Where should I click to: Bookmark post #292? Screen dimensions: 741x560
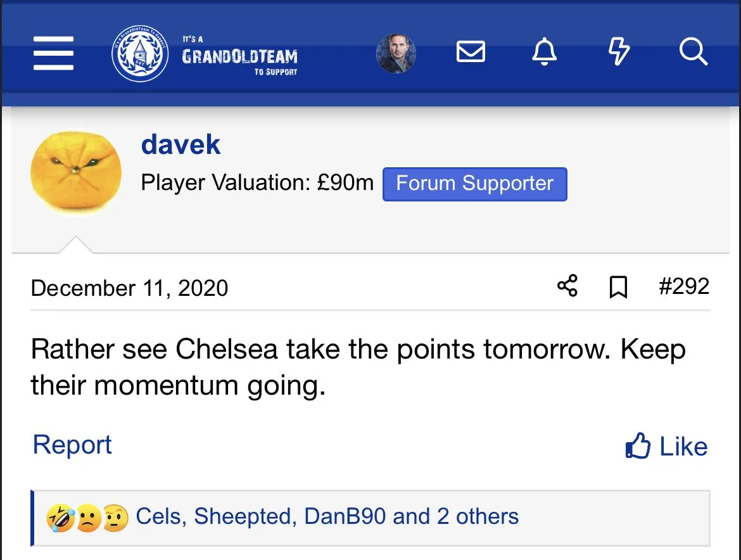617,288
